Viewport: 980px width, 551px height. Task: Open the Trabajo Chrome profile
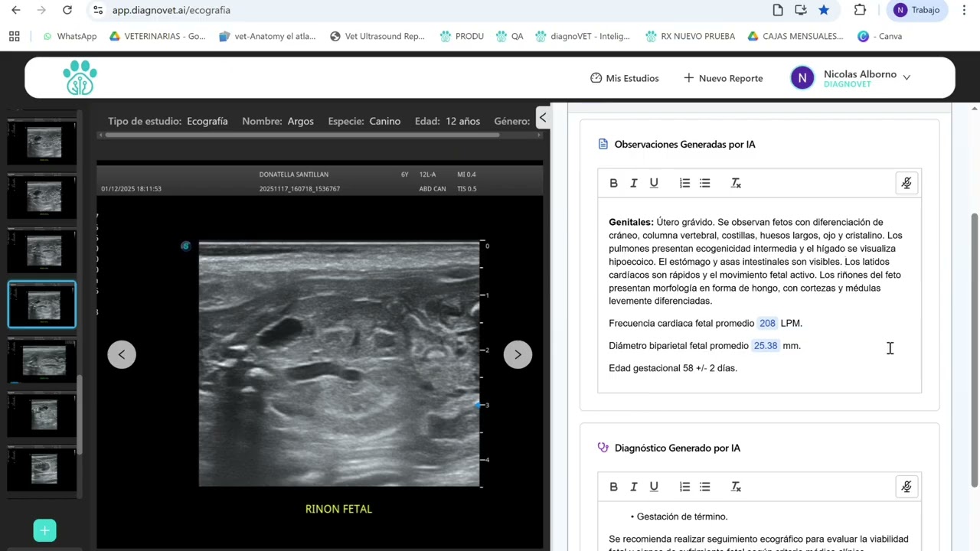coord(918,10)
